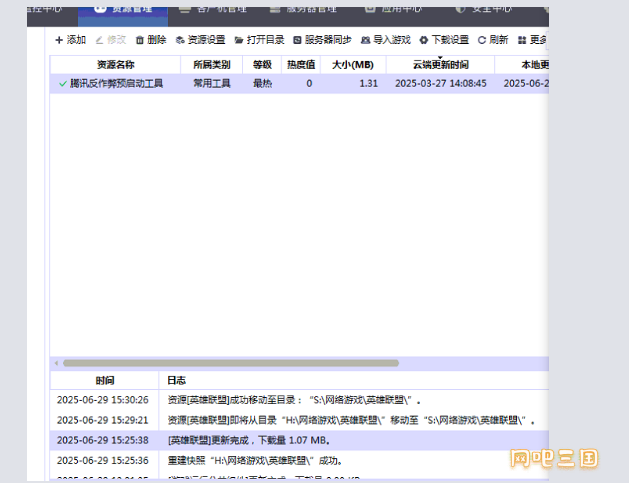Sort by 热度值 column header
629x483 pixels.
301,65
